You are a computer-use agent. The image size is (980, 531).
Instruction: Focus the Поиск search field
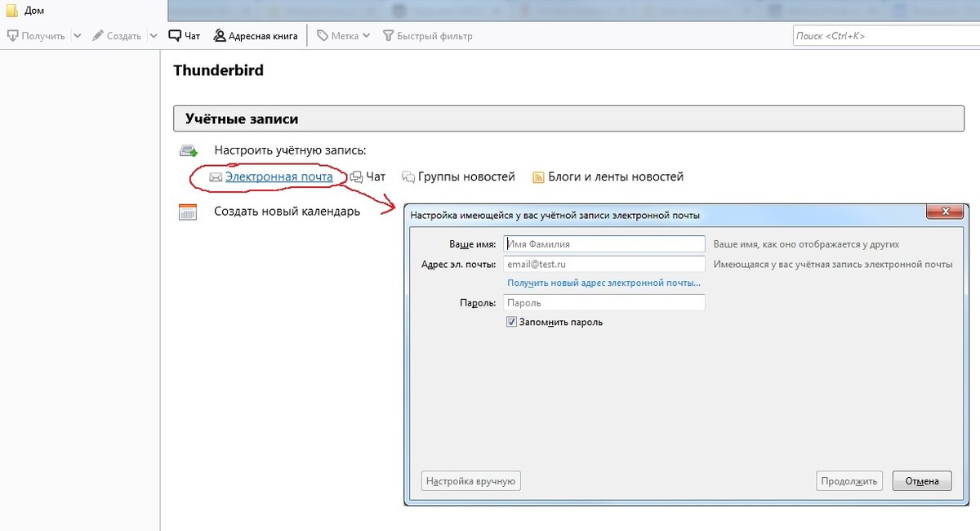[886, 36]
